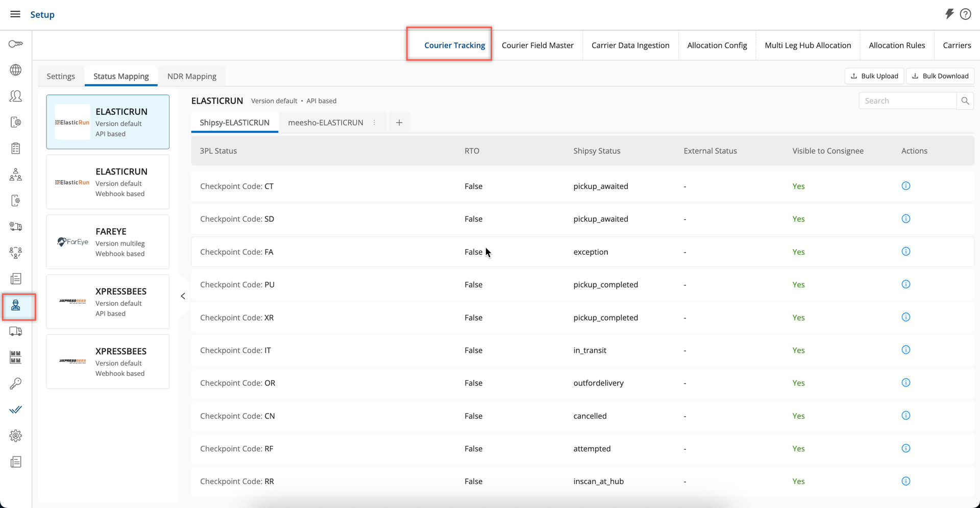Screen dimensions: 980x508
Task: Click the Bulk Upload button
Action: click(874, 76)
